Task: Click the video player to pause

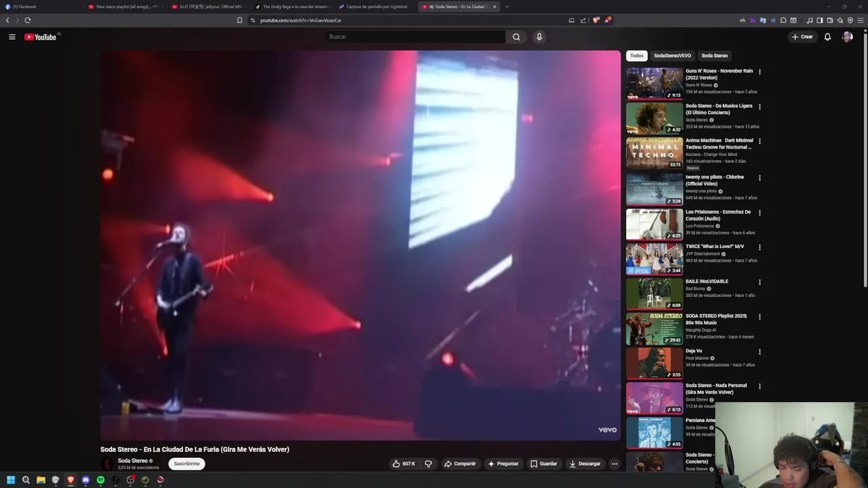Action: click(360, 245)
